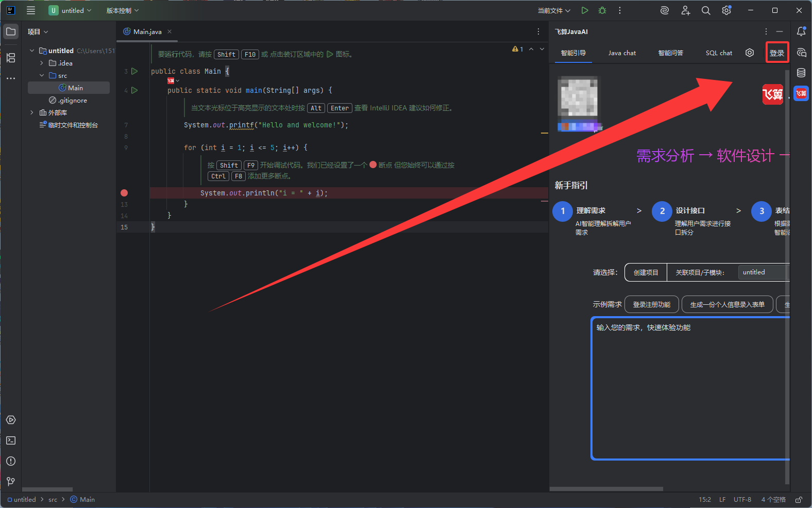Image resolution: width=812 pixels, height=508 pixels.
Task: Open the 飞算 JavaAI tool window icon in the right bar
Action: [801, 93]
